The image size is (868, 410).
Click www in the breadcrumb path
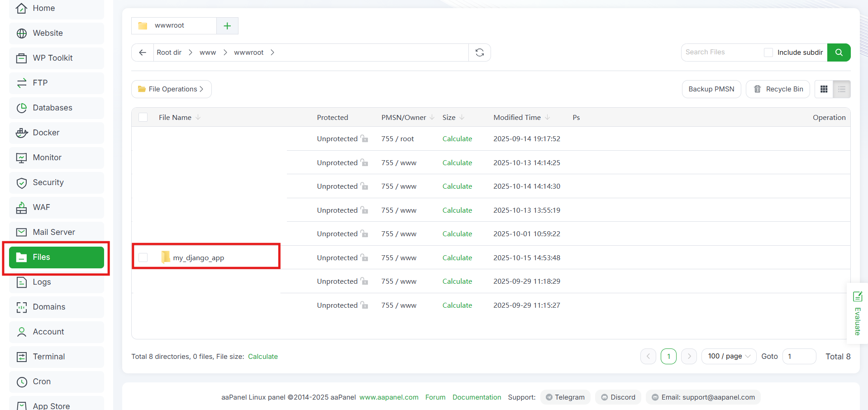click(208, 52)
